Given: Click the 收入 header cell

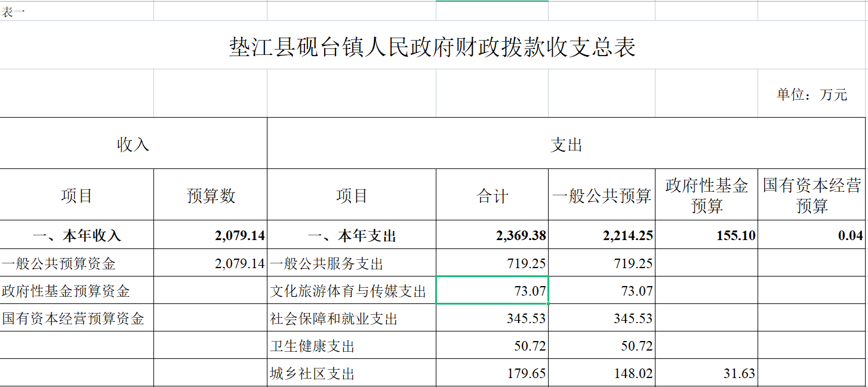Looking at the screenshot, I should tap(133, 144).
